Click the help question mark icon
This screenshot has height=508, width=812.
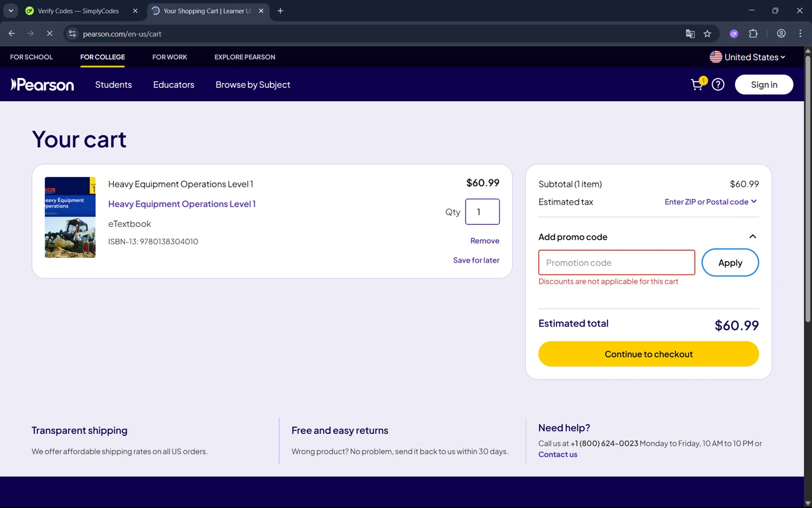point(718,84)
